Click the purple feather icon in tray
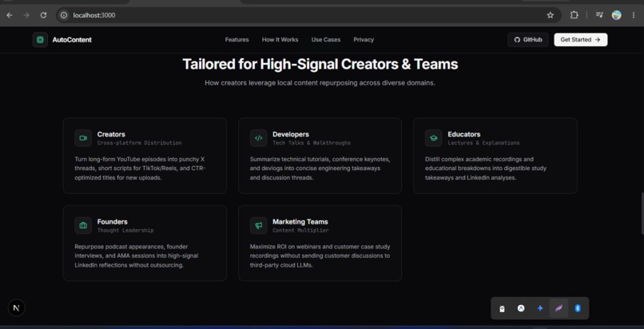The width and height of the screenshot is (644, 329). [559, 308]
